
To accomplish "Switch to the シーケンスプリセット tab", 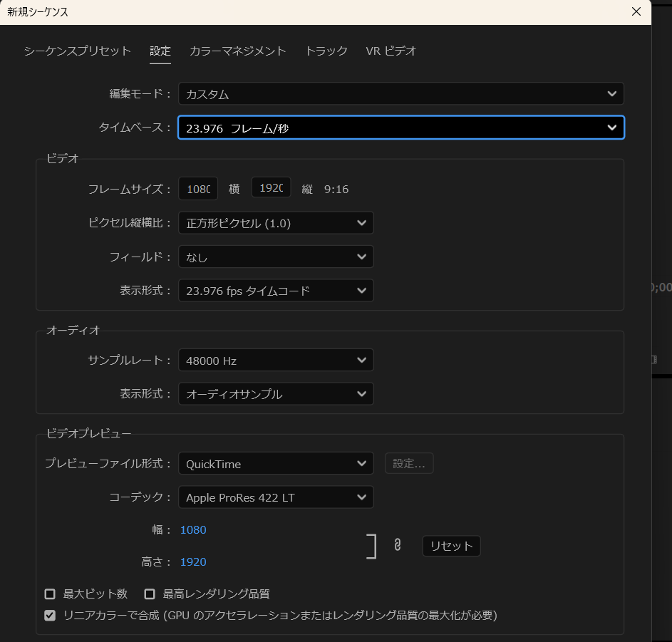I will coord(78,51).
